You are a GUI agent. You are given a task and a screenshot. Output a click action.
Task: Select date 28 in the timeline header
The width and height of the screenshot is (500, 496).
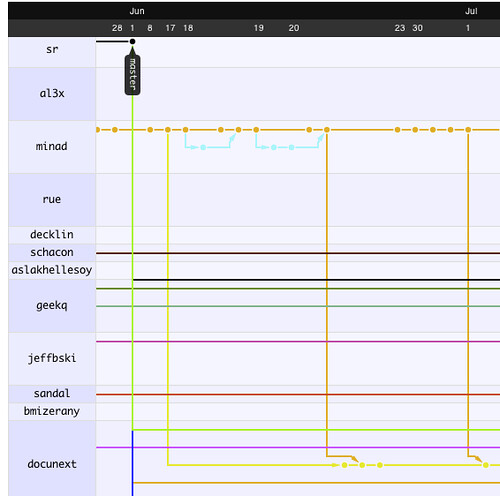[117, 28]
